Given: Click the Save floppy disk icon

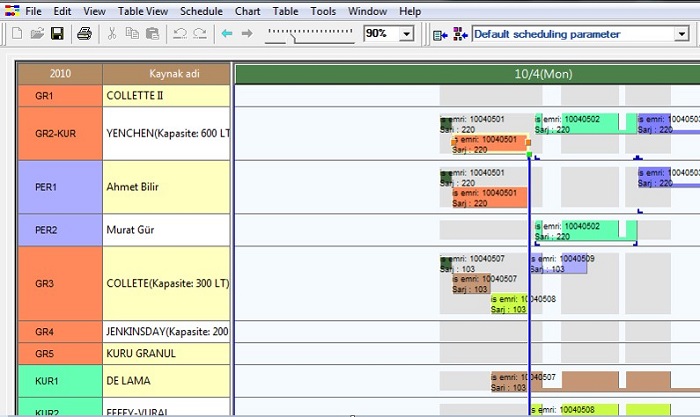Looking at the screenshot, I should click(57, 33).
